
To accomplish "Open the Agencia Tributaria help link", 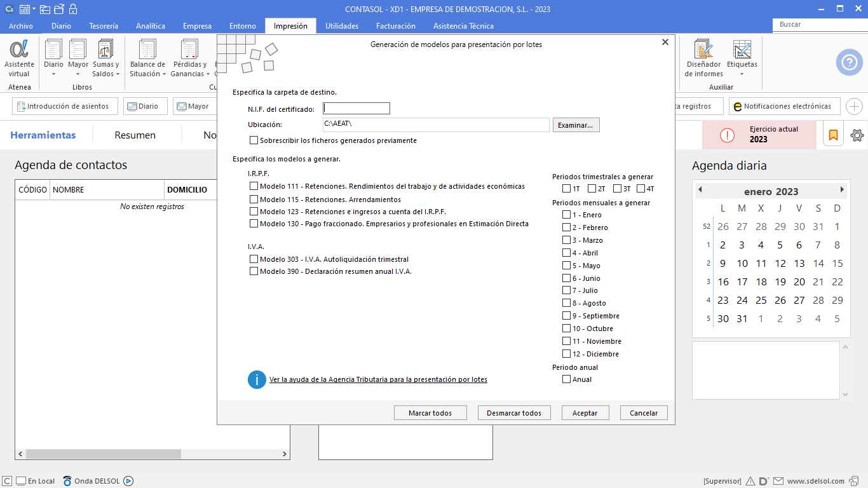I will pos(378,379).
